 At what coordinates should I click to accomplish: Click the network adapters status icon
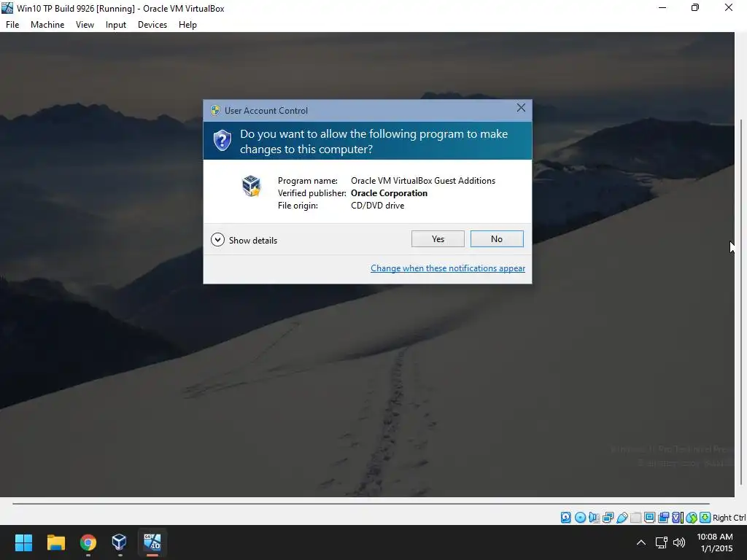[608, 518]
